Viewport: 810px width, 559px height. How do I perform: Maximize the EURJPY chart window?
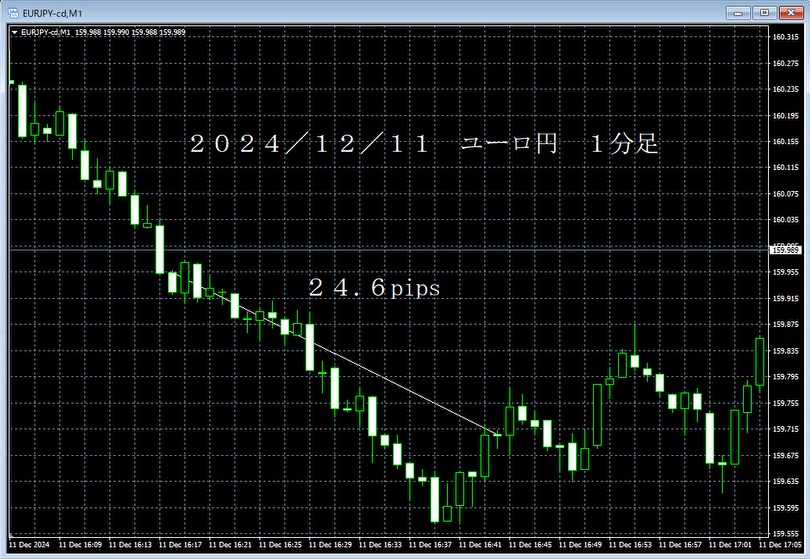click(765, 12)
